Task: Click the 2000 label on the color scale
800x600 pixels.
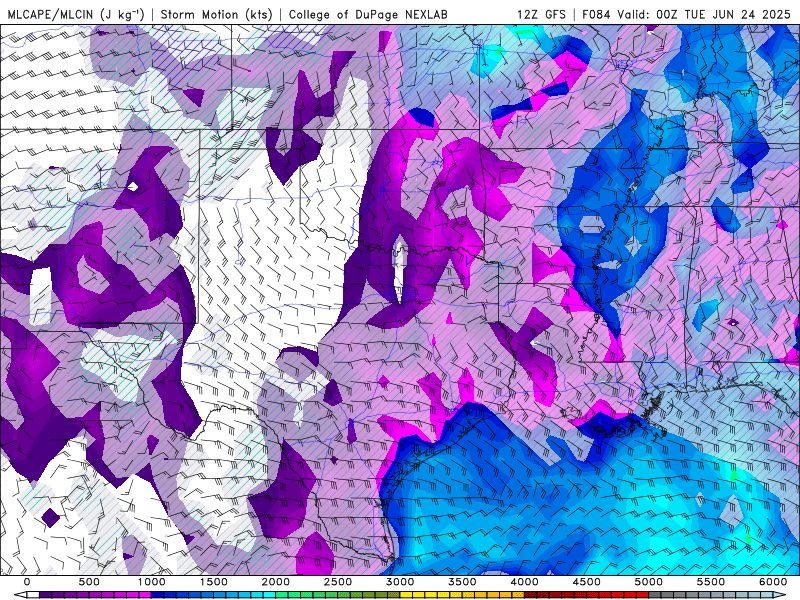Action: 276,582
